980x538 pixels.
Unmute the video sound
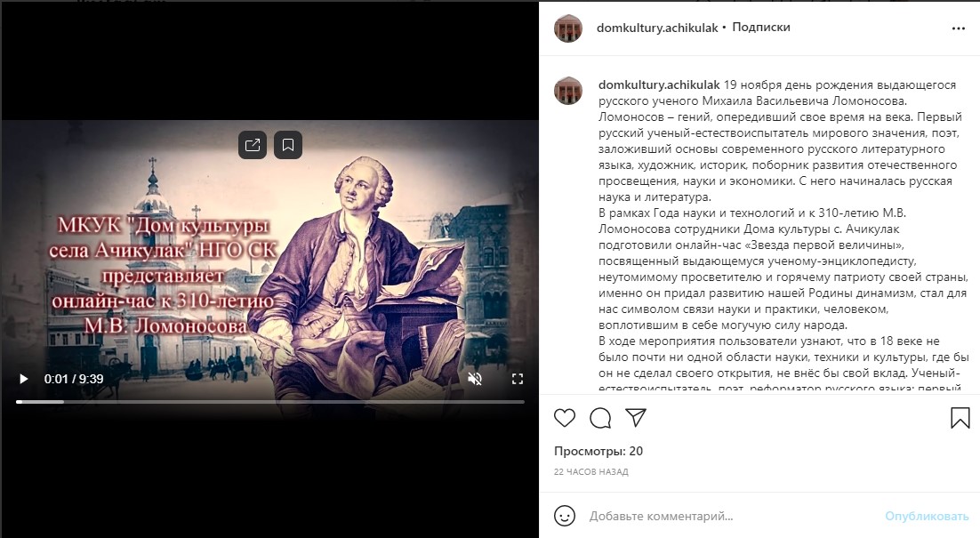475,379
